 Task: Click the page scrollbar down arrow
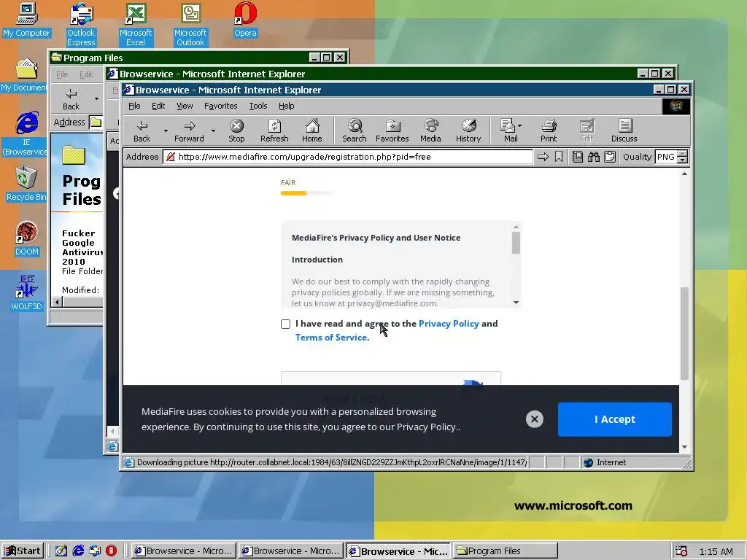(x=684, y=447)
